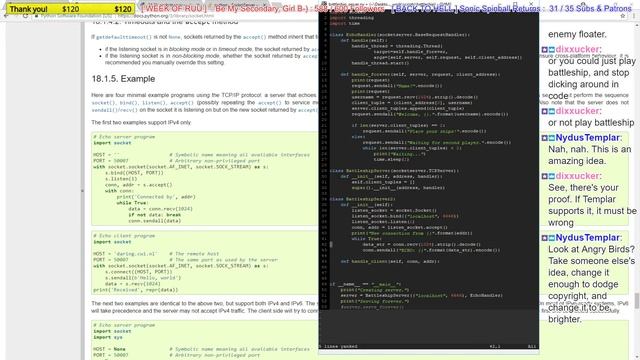Open the socket() link in Example section
This screenshot has width=640, height=360.
pyautogui.click(x=102, y=103)
